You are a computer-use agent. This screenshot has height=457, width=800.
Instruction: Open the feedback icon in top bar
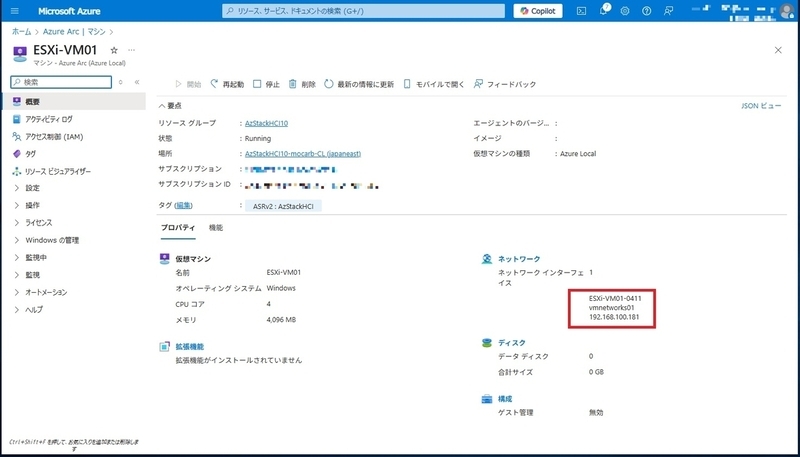668,11
